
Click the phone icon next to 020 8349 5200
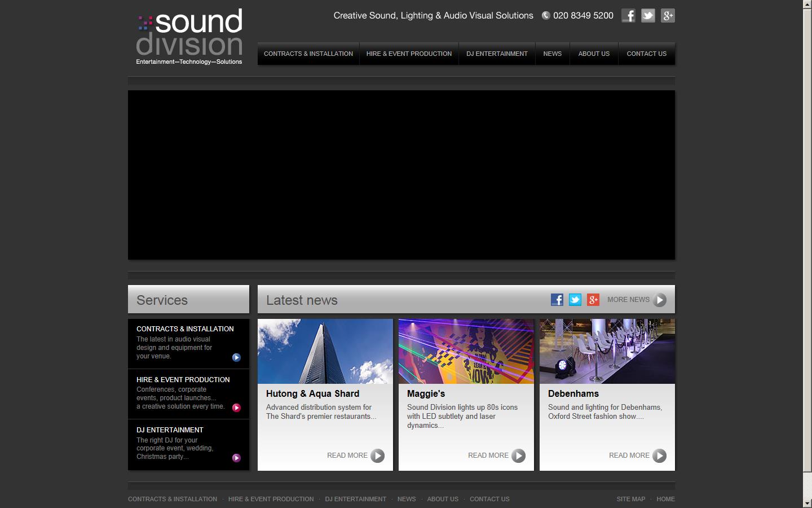[x=545, y=15]
